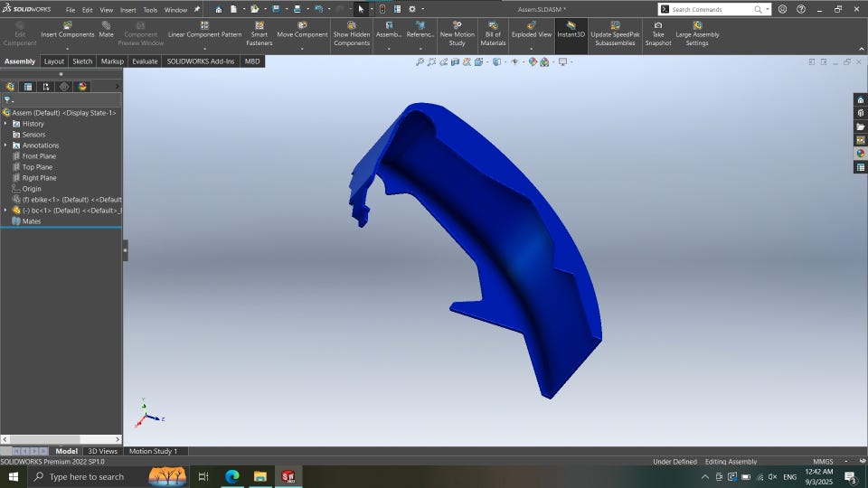Screen dimensions: 868x488
Task: Click the MMGS unit system in the status bar
Action: click(x=823, y=461)
